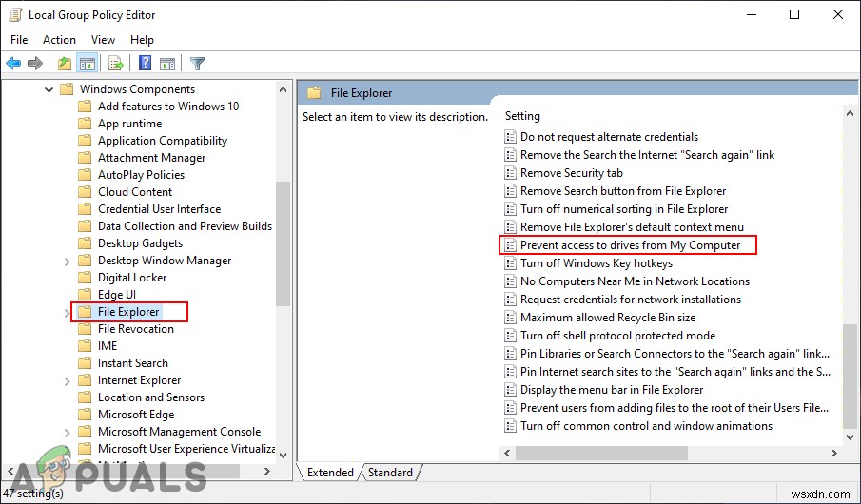Switch to the Extended tab
This screenshot has height=504, width=861.
[x=330, y=473]
